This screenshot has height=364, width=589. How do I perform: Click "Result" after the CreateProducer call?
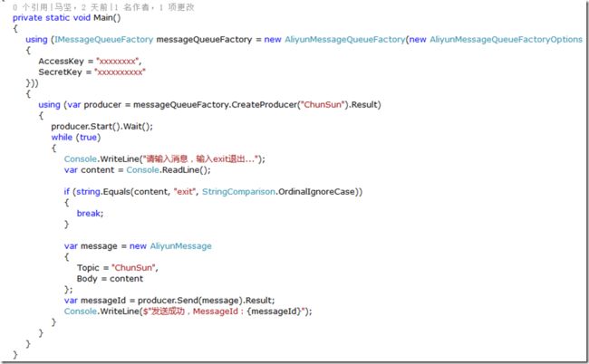click(x=364, y=105)
